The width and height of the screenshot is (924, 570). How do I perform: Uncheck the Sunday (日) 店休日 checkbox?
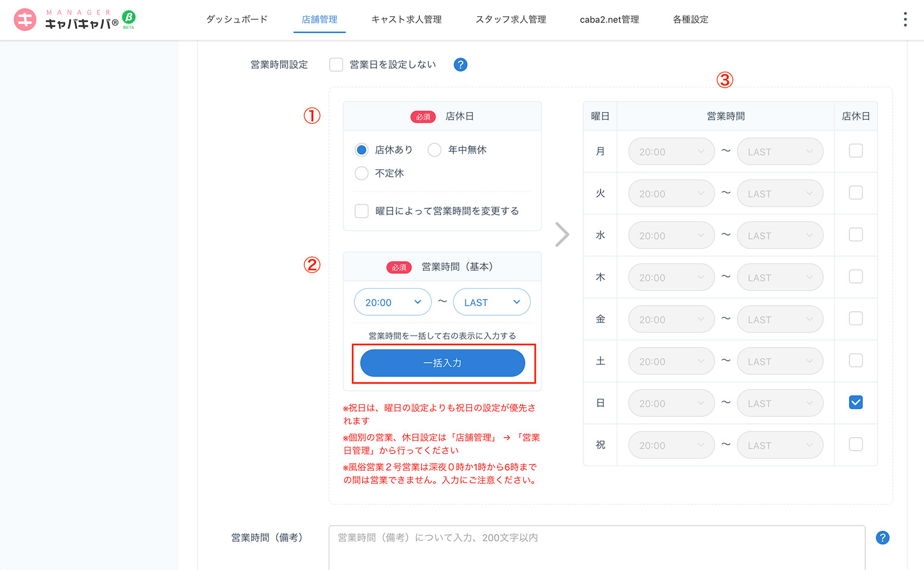click(x=855, y=403)
